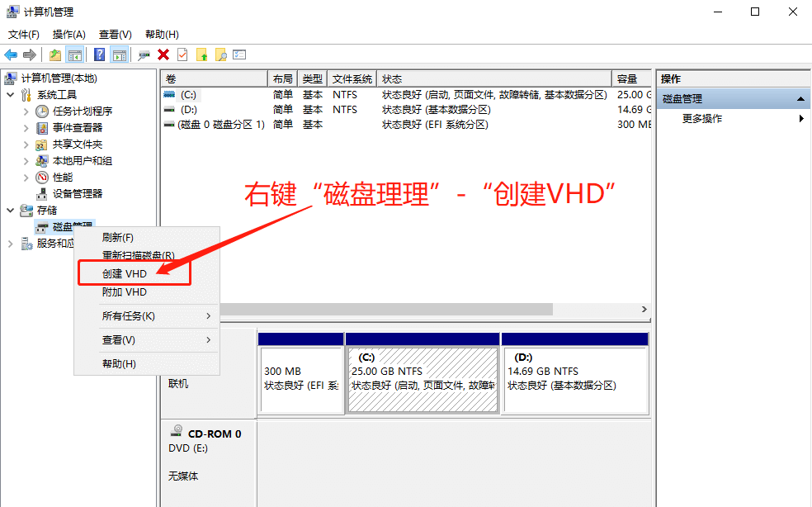Expand 更多操作 arrow in actions pane
The image size is (812, 507).
point(801,119)
